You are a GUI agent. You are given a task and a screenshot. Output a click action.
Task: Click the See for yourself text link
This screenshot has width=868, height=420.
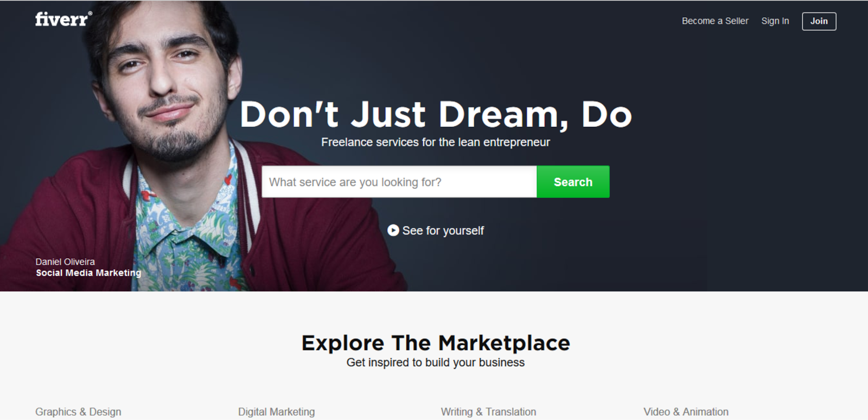(x=443, y=231)
